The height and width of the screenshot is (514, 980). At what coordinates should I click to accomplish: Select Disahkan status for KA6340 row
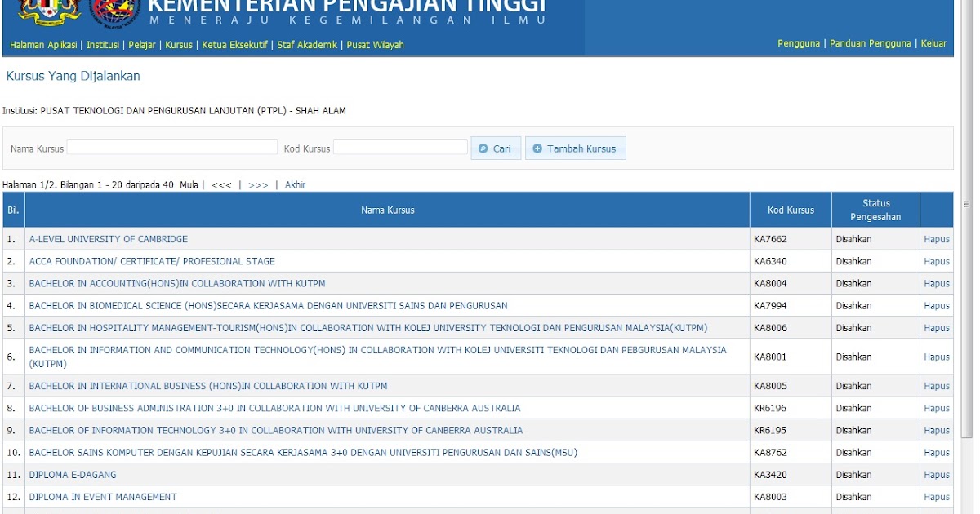tap(853, 262)
